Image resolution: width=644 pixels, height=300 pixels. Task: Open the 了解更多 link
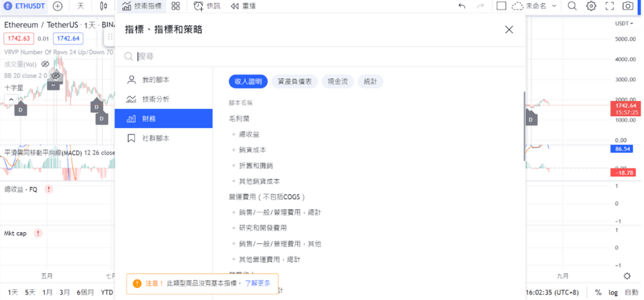tap(258, 283)
